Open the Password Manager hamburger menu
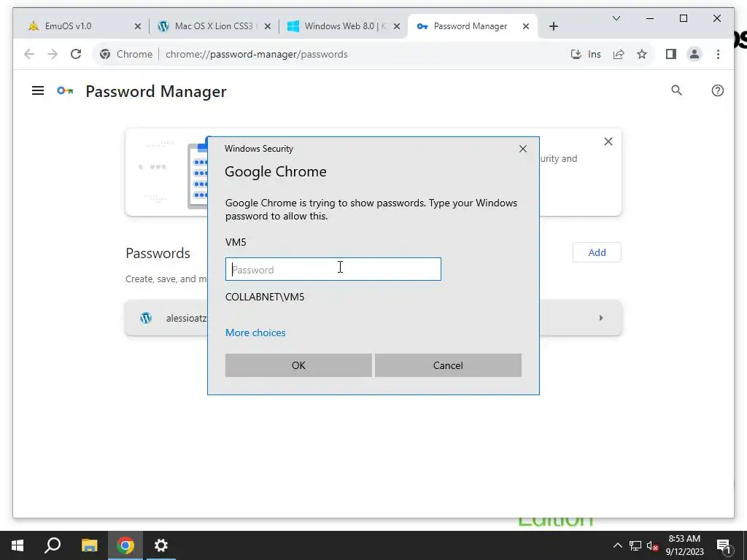 click(38, 90)
